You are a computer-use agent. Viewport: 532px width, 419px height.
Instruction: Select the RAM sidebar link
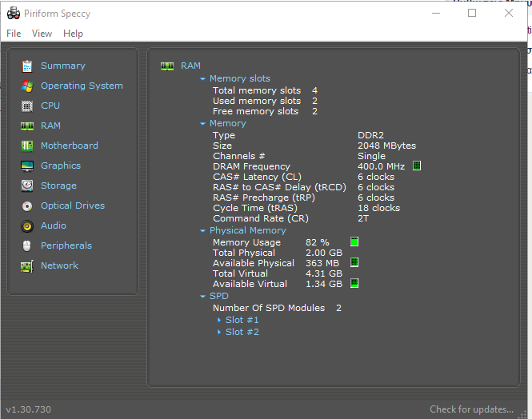pos(50,126)
